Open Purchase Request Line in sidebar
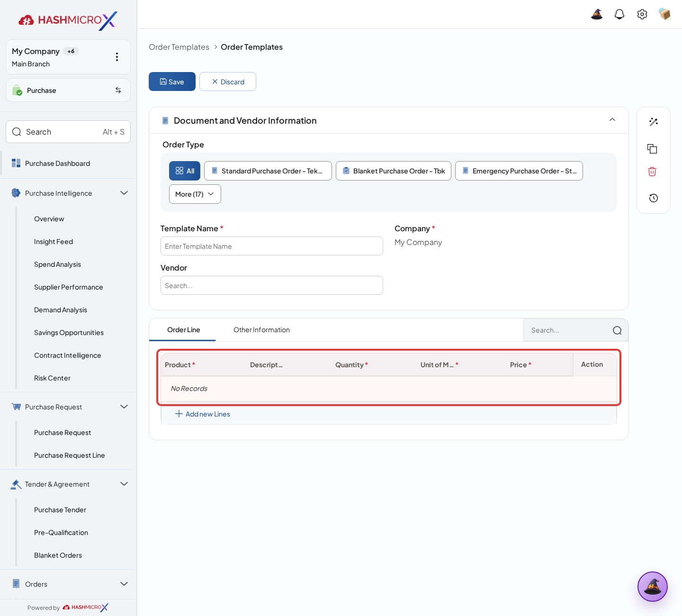This screenshot has width=682, height=616. (x=70, y=455)
